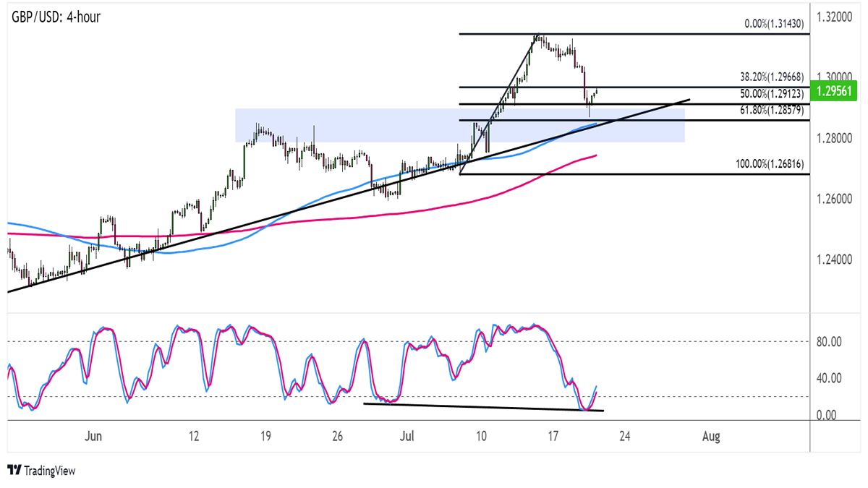
Task: Click the 38.20%(1.29668) Fibonacci level label
Action: pos(773,76)
